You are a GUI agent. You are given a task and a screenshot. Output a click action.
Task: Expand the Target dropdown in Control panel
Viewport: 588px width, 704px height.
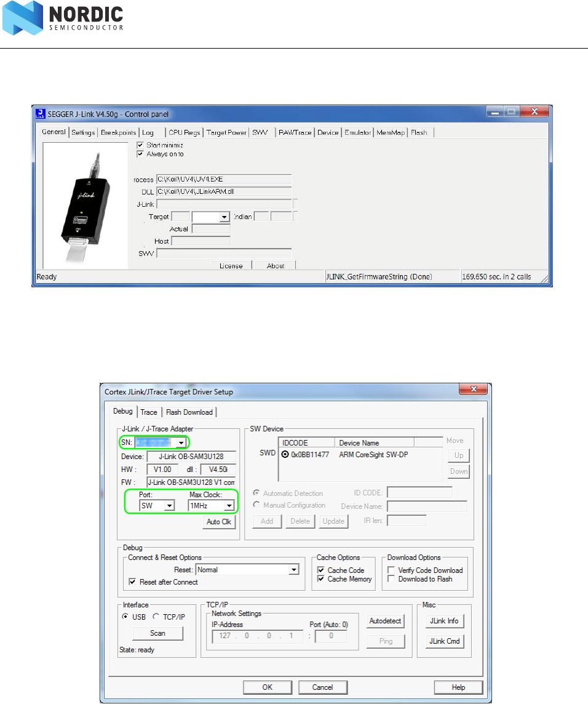coord(224,217)
